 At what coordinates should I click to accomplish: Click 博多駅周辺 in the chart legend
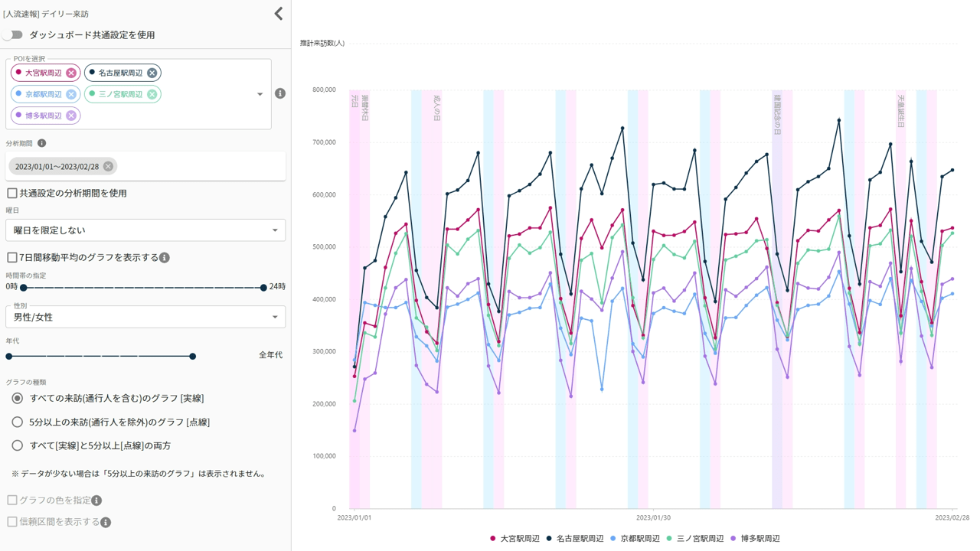click(x=759, y=539)
